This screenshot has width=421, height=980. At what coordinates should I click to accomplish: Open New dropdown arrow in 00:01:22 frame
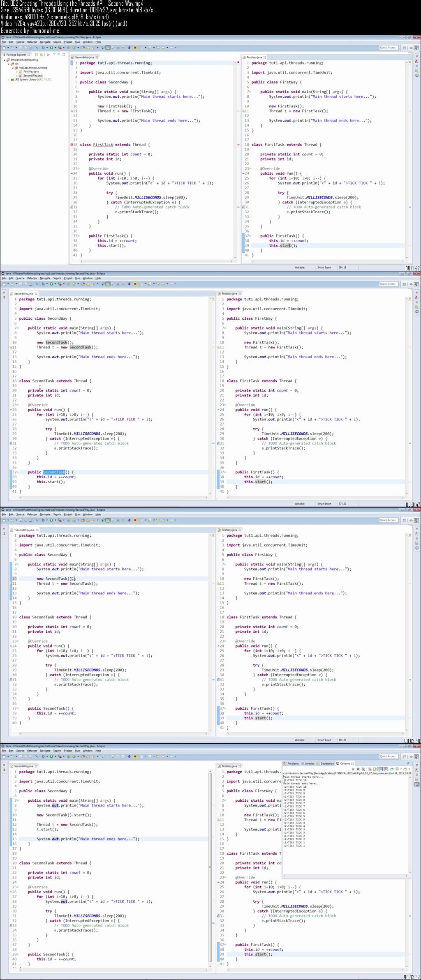pos(8,48)
